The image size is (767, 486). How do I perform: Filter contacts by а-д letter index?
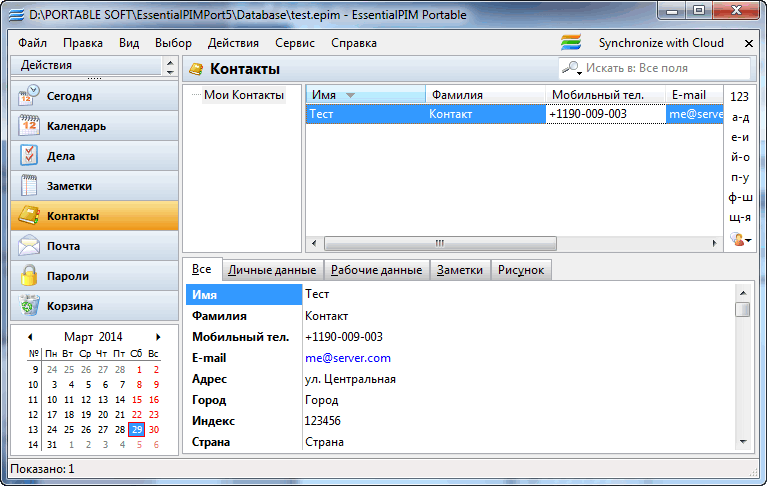740,117
